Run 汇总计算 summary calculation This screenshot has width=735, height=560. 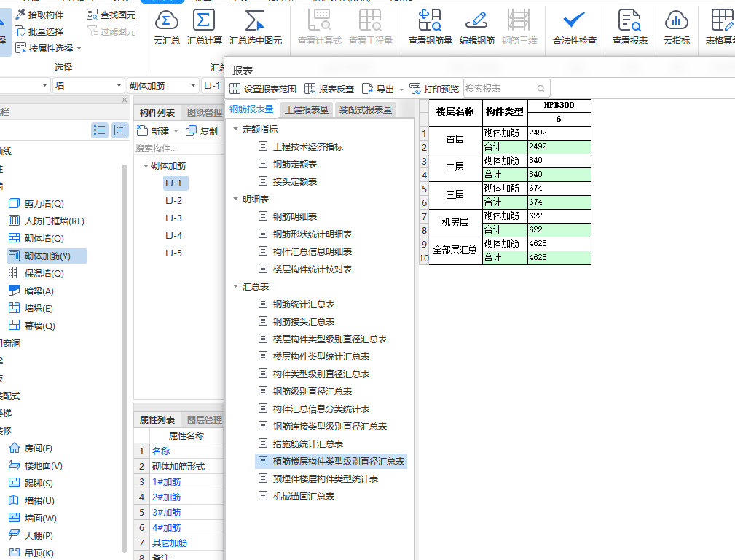tap(205, 27)
